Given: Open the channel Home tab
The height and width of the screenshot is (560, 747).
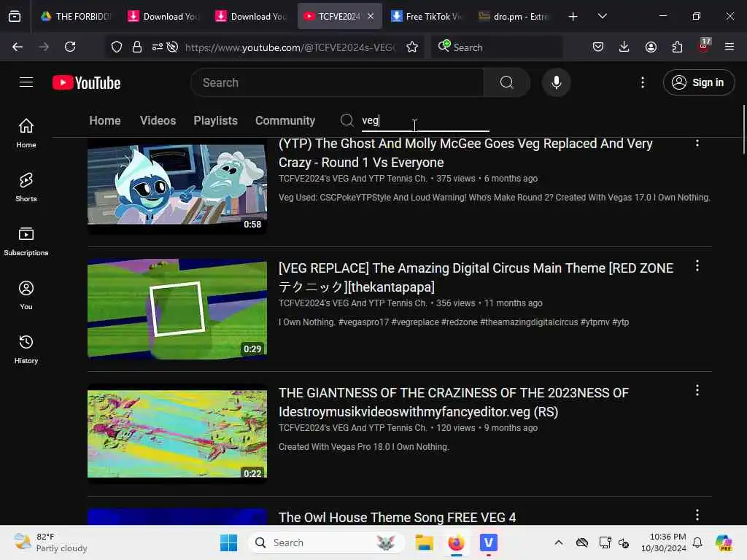Looking at the screenshot, I should tap(105, 120).
